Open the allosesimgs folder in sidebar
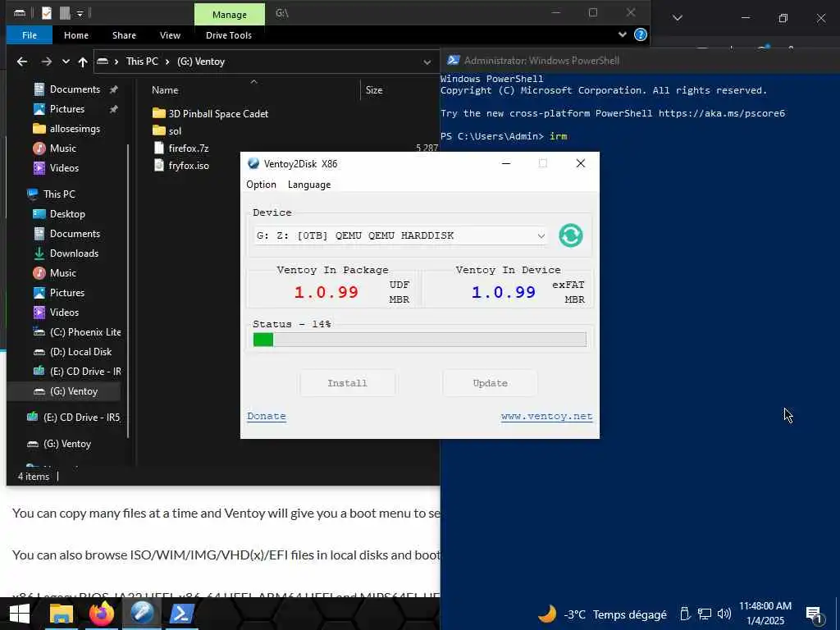Image resolution: width=840 pixels, height=630 pixels. [66, 129]
